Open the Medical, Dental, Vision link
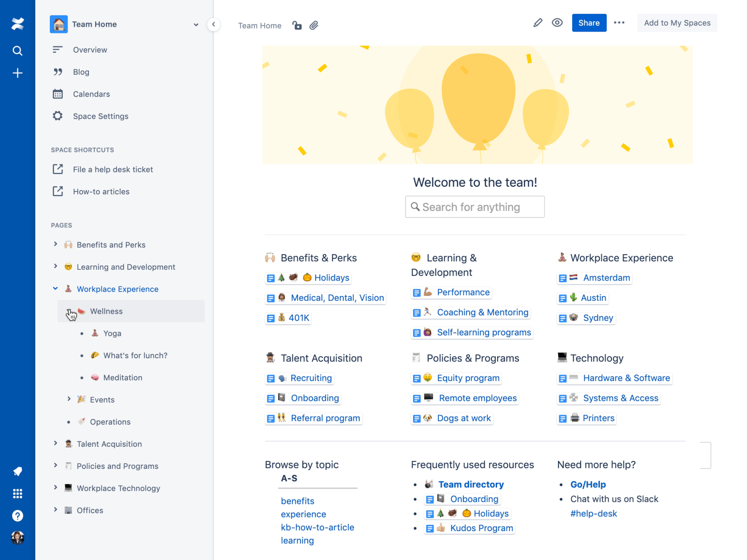The height and width of the screenshot is (560, 747). point(337,298)
